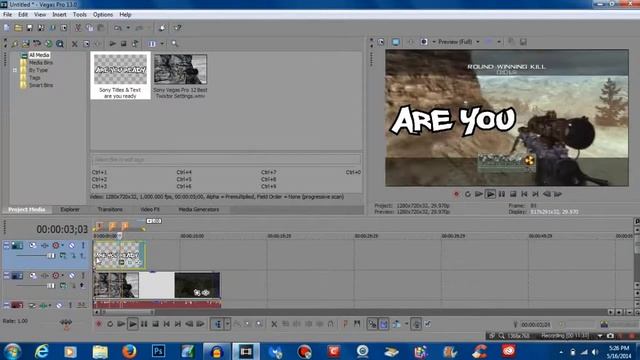
Task: Click Stop in the preview transport bar
Action: [513, 194]
